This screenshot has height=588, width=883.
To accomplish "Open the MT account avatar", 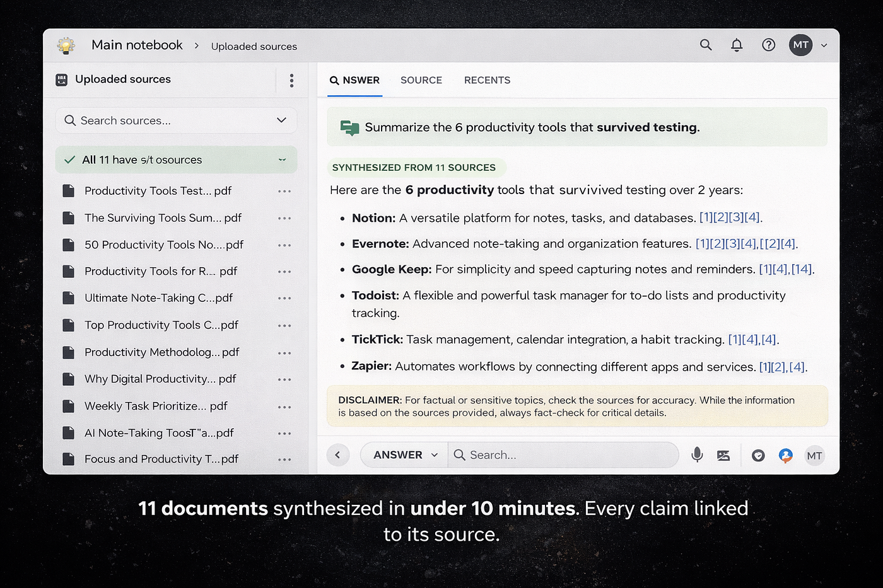I will point(801,45).
